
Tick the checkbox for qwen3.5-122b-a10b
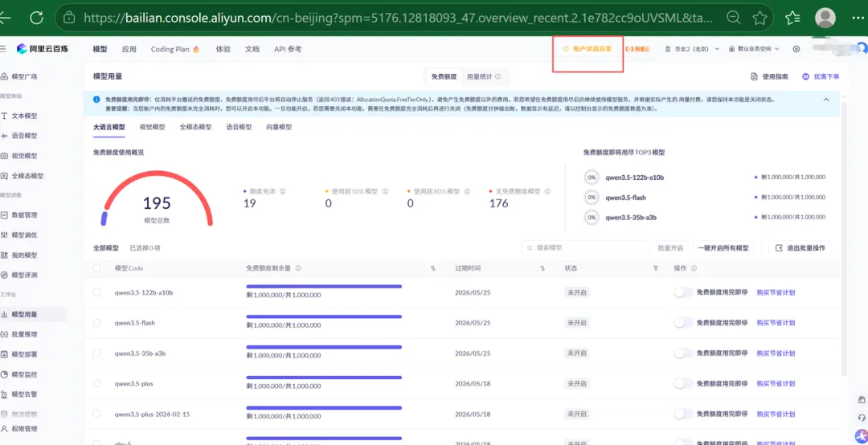point(97,292)
